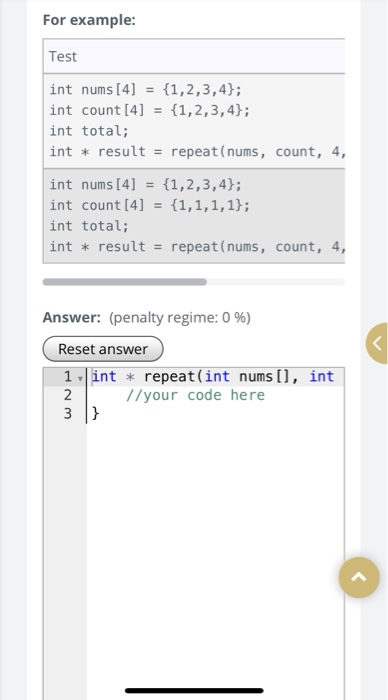The image size is (388, 700).
Task: Click the closing brace on line 3
Action: [95, 413]
